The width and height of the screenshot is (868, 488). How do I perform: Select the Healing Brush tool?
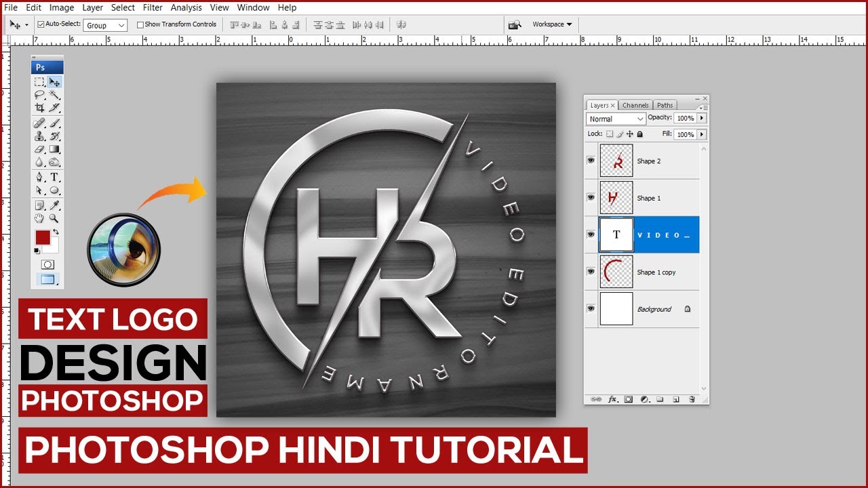click(40, 123)
